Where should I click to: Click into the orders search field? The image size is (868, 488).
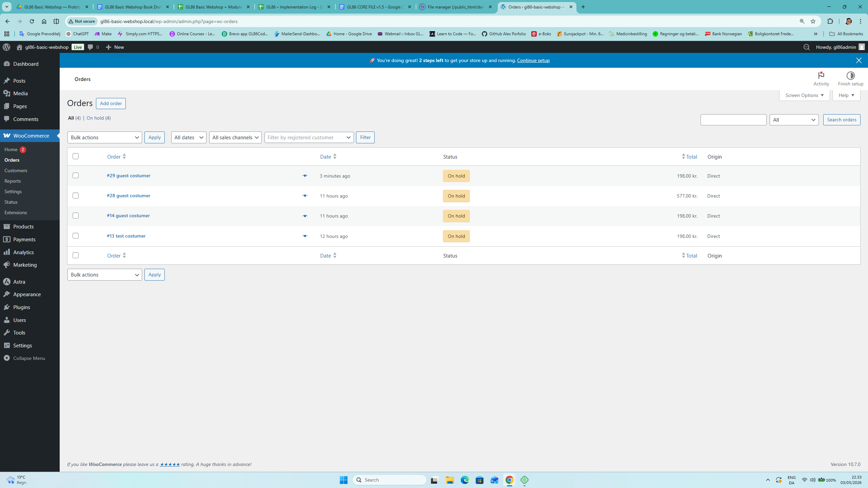tap(733, 120)
